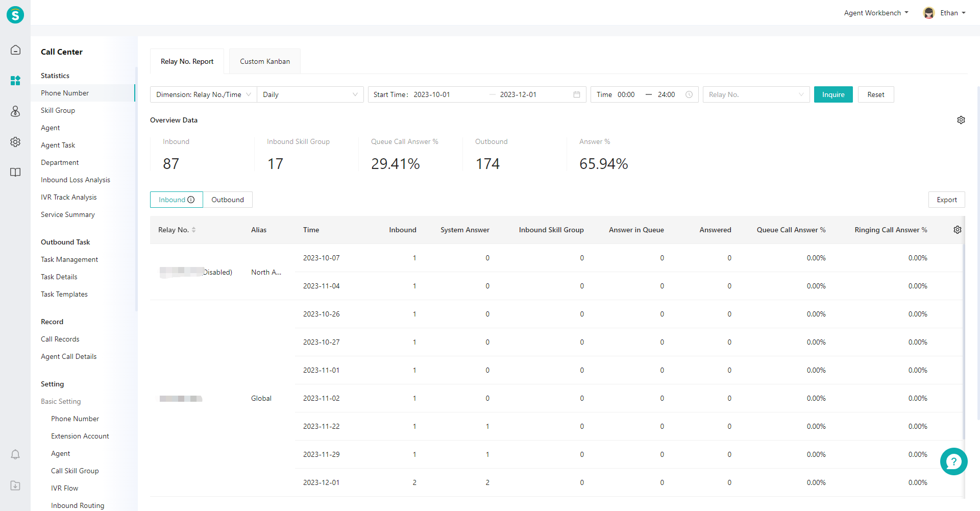Click the green S logo icon

pos(15,15)
